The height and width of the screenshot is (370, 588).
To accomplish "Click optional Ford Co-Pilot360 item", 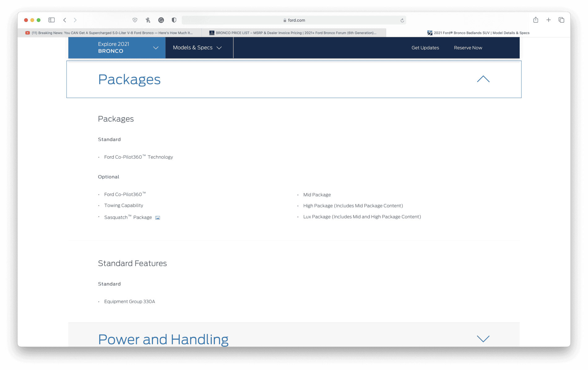I will point(125,194).
